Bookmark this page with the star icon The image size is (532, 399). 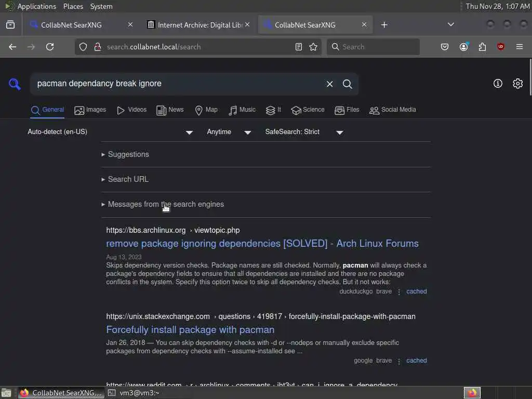point(313,47)
